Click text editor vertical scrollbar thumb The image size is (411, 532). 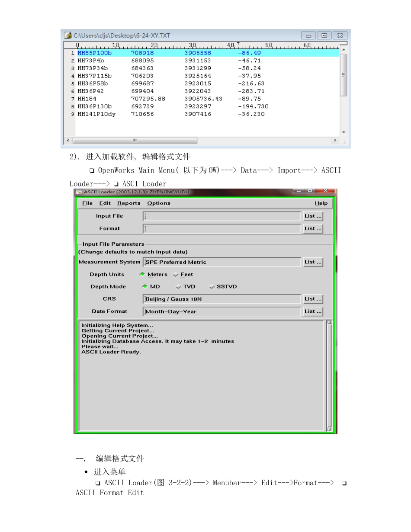pyautogui.click(x=344, y=76)
